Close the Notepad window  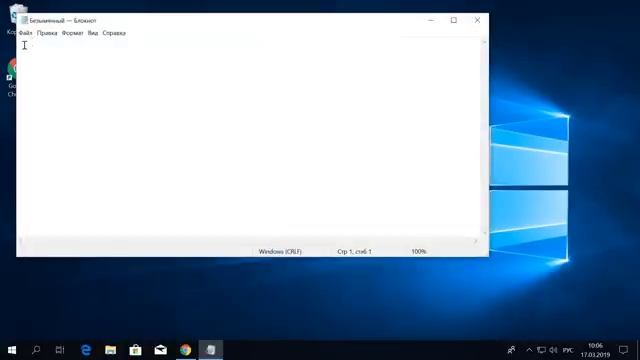tap(477, 20)
